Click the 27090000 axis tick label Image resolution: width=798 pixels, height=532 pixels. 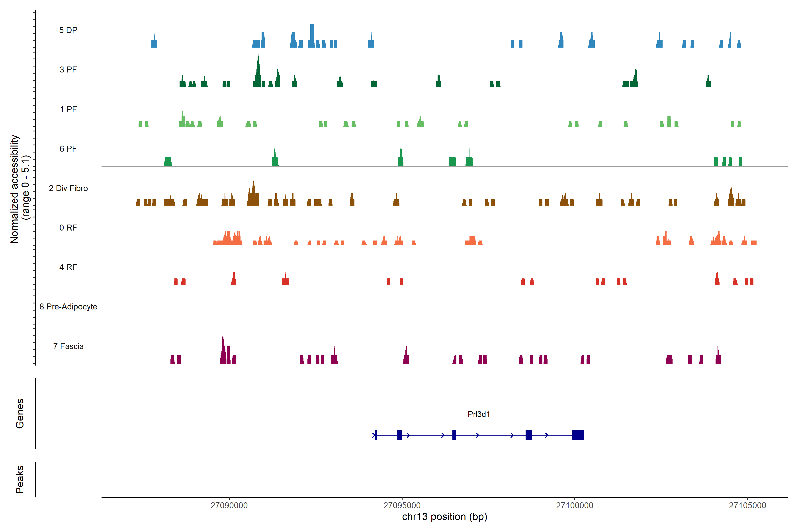coord(229,505)
